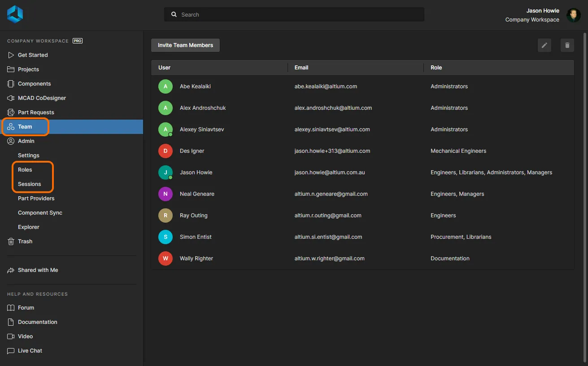The width and height of the screenshot is (588, 366).
Task: Click the Part Requests icon
Action: pos(11,112)
